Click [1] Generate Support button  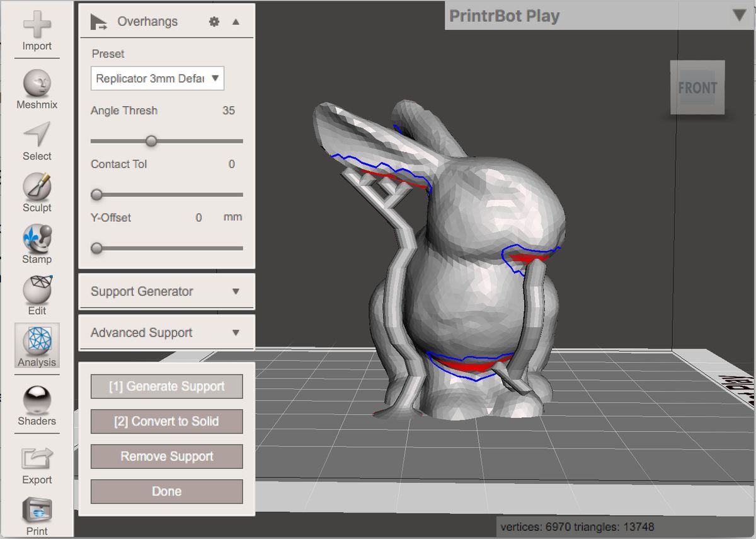point(166,386)
